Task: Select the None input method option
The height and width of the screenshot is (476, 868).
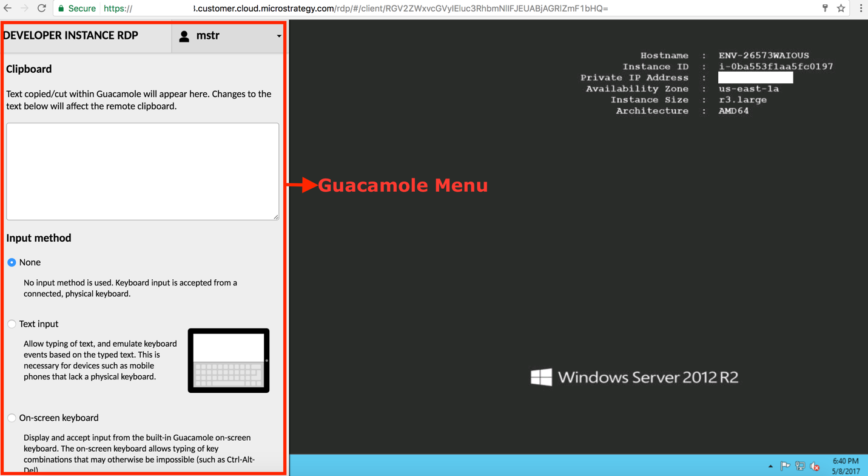Action: pyautogui.click(x=12, y=262)
